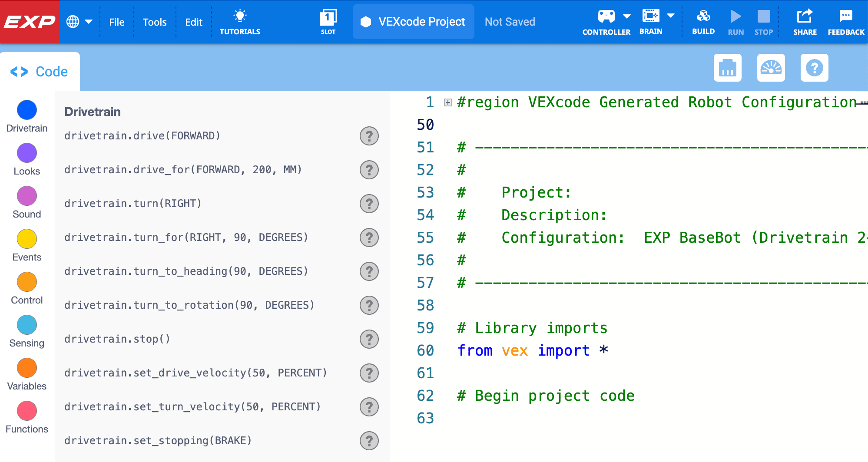
Task: Collapse the VEXcode Generated Robot Configuration region
Action: pyautogui.click(x=446, y=102)
